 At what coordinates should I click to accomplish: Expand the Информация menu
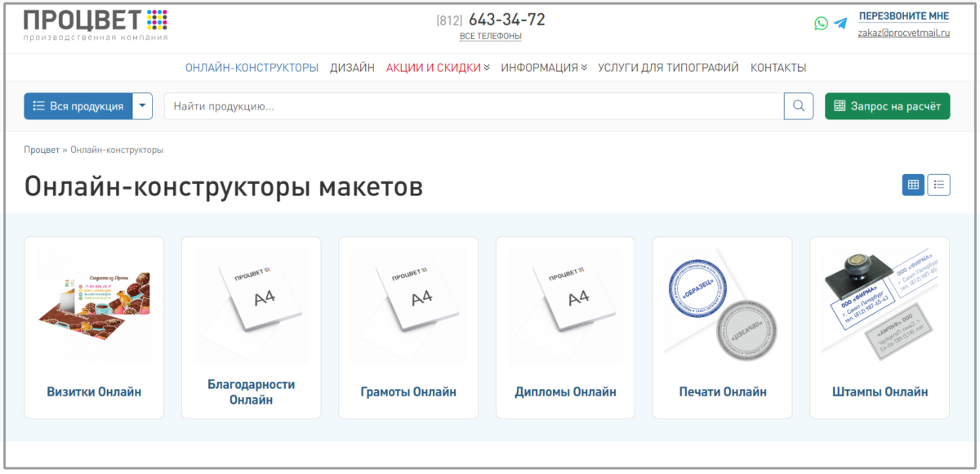[544, 68]
